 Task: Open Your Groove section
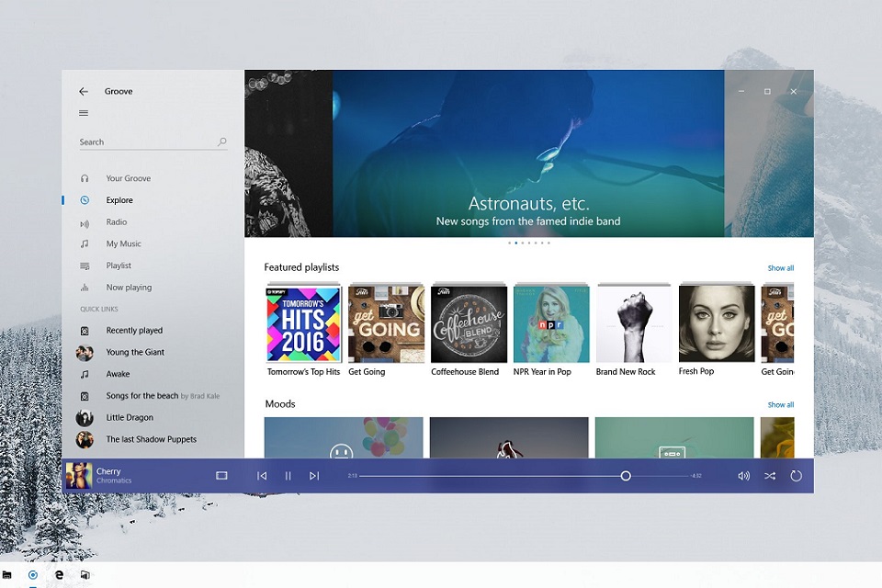point(129,178)
